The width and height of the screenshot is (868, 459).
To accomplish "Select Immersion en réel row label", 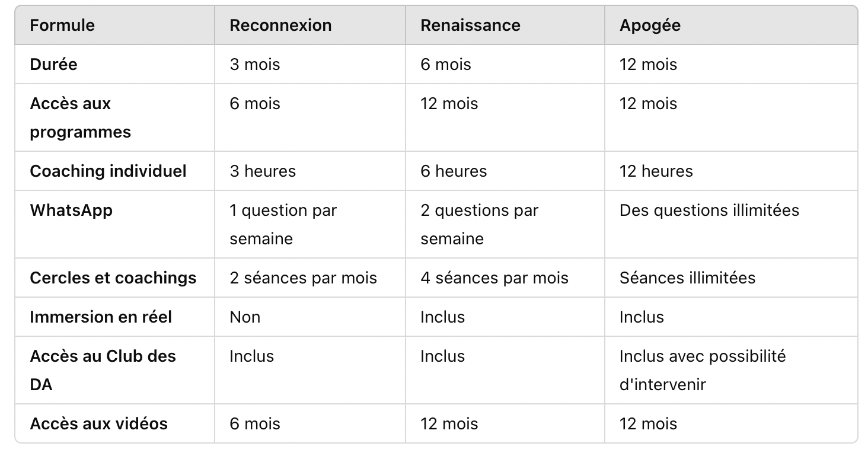I will click(x=101, y=317).
